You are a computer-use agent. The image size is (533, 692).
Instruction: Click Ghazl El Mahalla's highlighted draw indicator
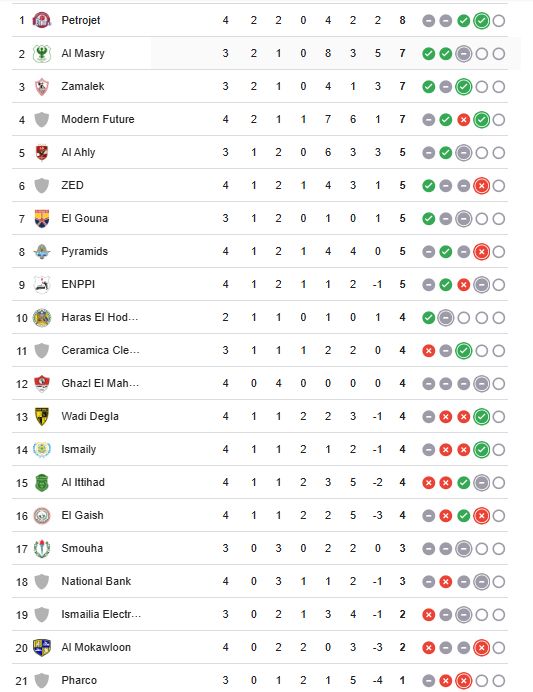[481, 384]
